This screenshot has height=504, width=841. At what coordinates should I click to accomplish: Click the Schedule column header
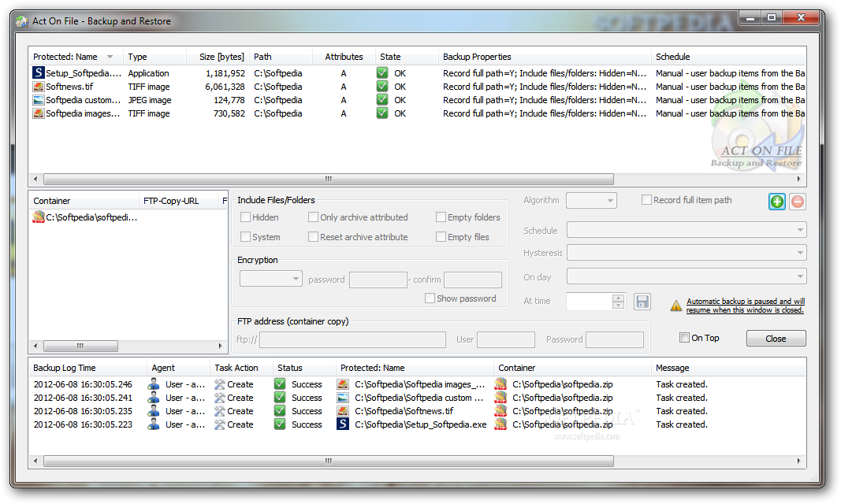728,57
